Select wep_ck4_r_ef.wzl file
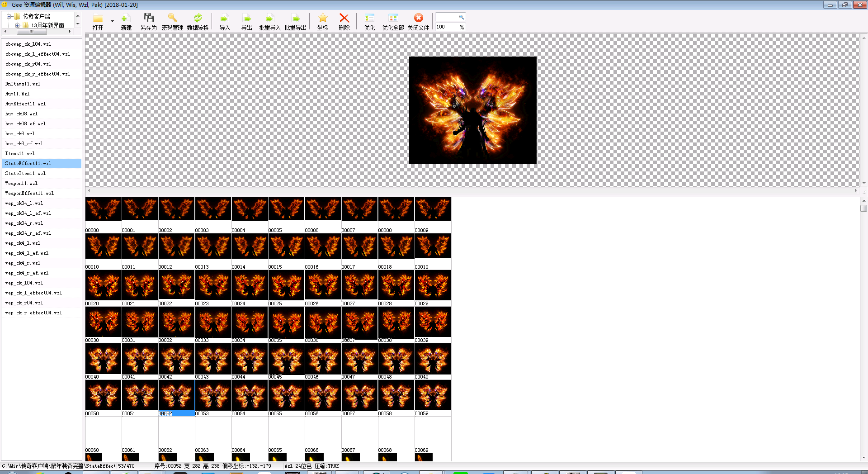This screenshot has width=868, height=474. (42, 273)
